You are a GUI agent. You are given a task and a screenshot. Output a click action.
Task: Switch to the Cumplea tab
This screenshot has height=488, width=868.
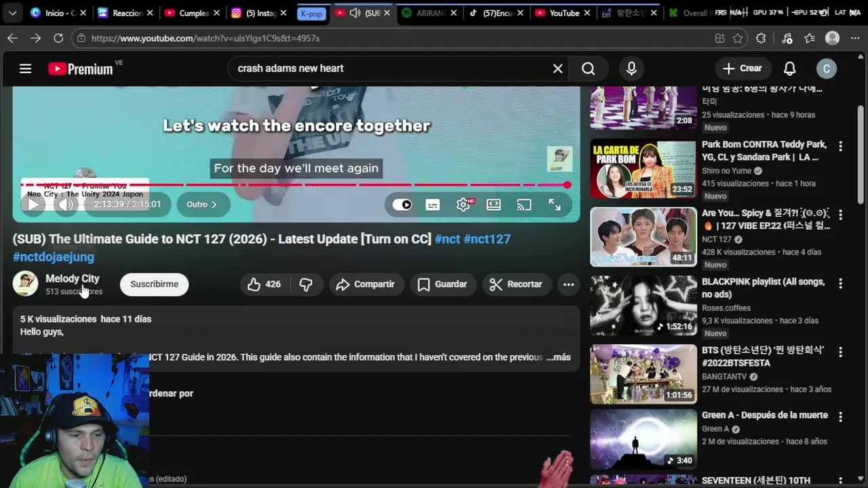coord(192,13)
